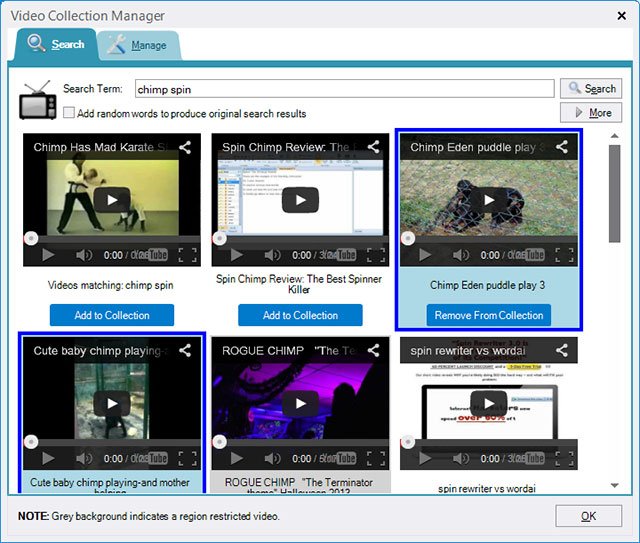Share the Chimp Has Mad Karate video

click(x=185, y=147)
